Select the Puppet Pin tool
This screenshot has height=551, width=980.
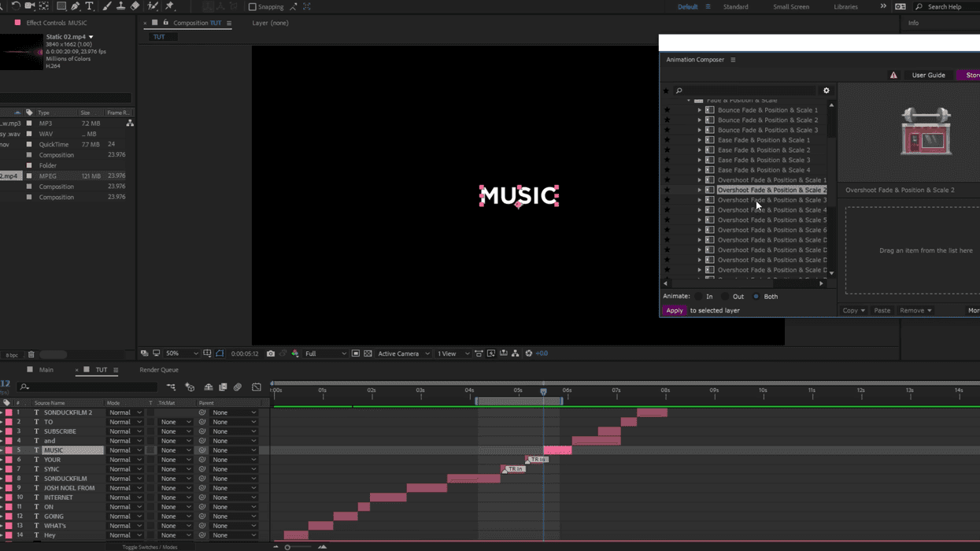pyautogui.click(x=169, y=6)
